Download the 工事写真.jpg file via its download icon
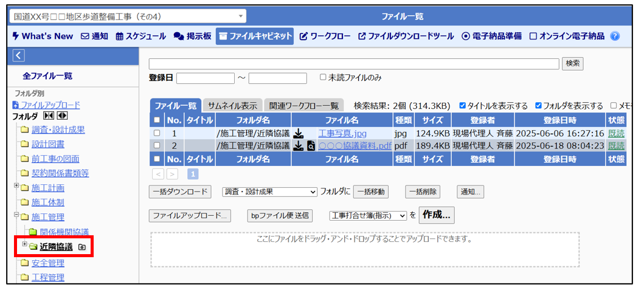 pos(299,133)
